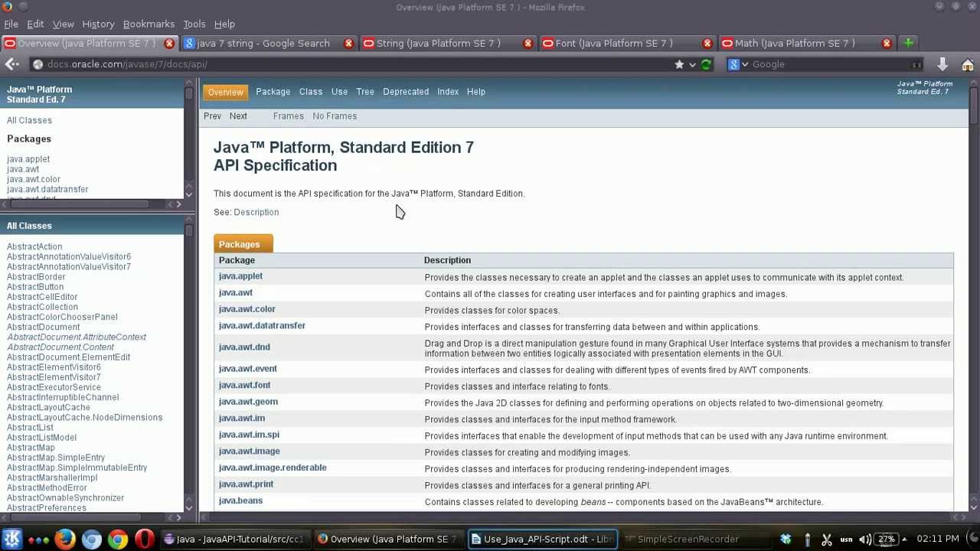Follow the See: Description link

(x=256, y=212)
